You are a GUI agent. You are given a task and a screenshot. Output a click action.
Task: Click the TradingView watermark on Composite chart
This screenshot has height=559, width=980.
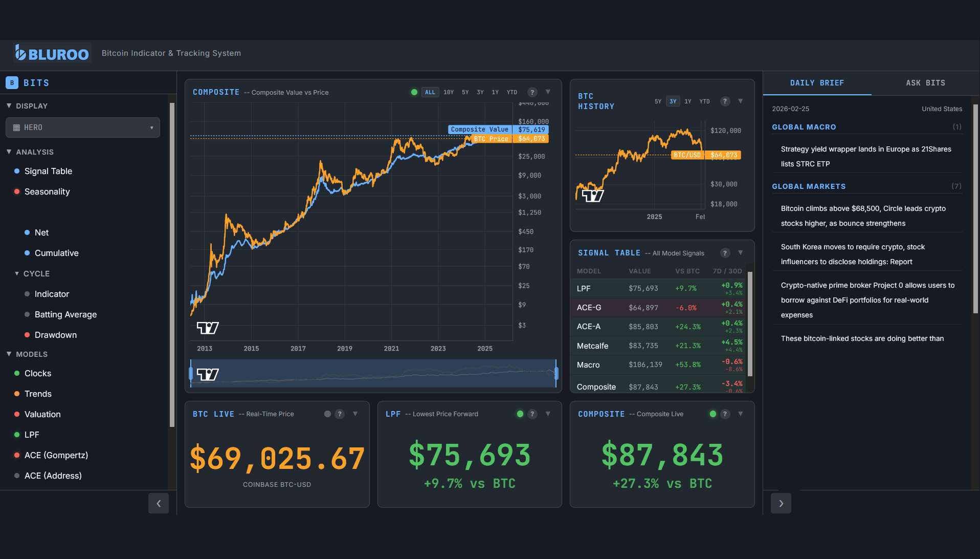point(207,327)
